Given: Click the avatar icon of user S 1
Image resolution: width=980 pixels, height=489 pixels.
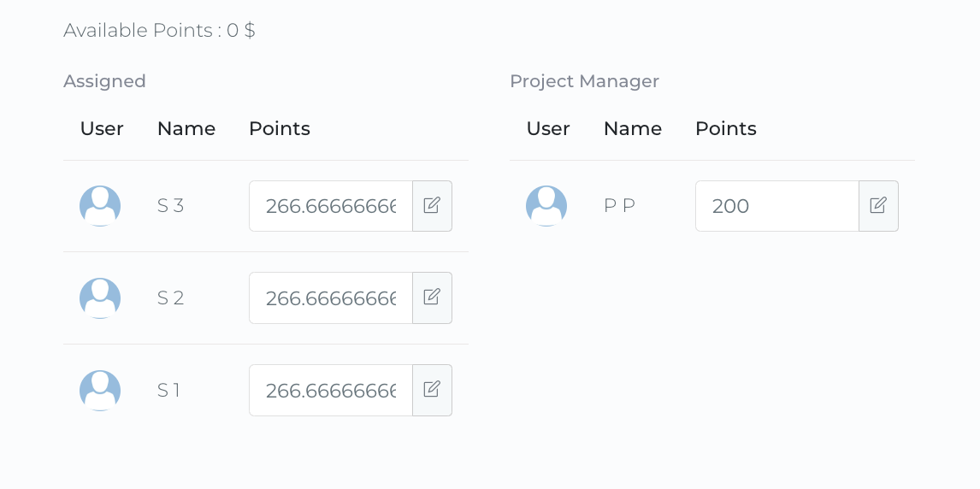Looking at the screenshot, I should (100, 390).
